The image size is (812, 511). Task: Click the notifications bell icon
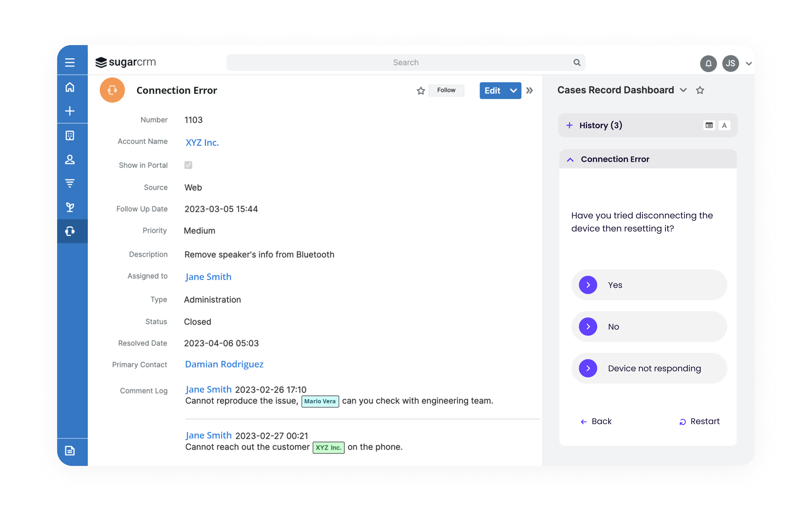pyautogui.click(x=707, y=62)
